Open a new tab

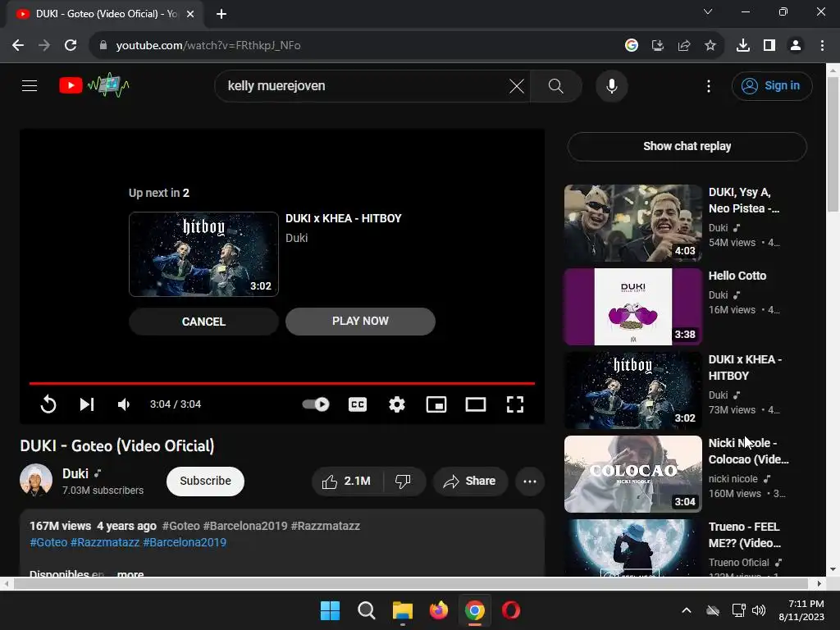pos(221,14)
